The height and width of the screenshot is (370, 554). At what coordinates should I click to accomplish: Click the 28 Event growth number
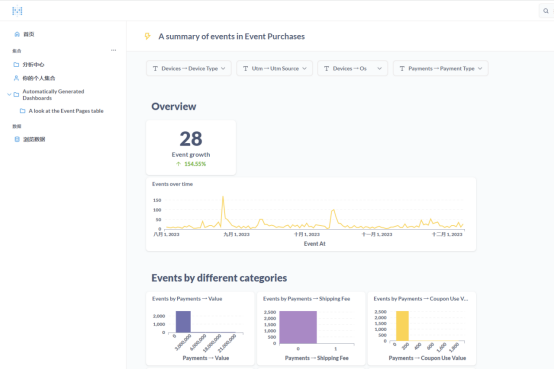point(191,139)
